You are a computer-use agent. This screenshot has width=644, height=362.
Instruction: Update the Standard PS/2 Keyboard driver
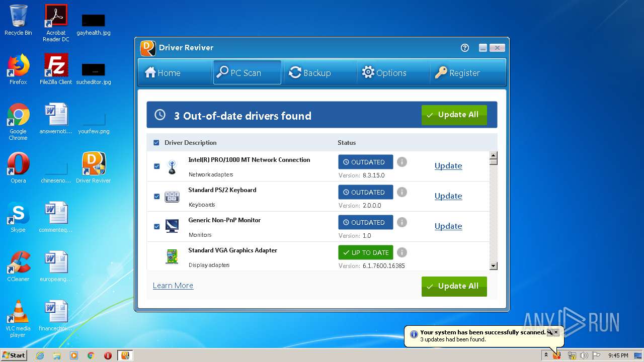click(x=448, y=196)
